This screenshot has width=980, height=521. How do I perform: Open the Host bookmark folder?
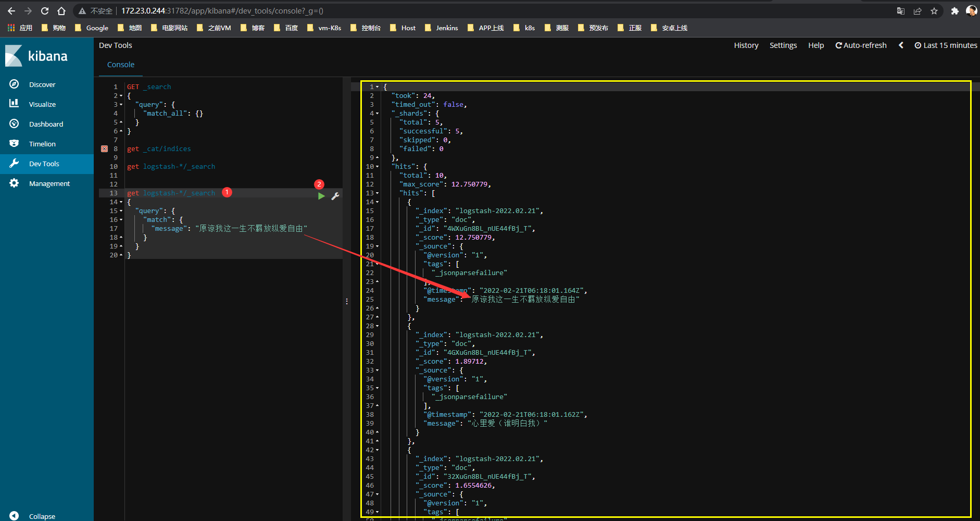coord(403,28)
